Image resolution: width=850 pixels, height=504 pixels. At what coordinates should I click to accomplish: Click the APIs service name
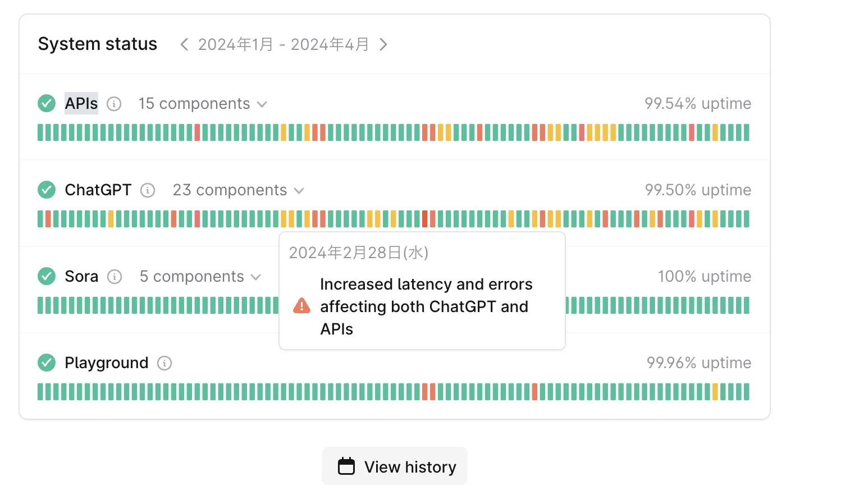81,103
